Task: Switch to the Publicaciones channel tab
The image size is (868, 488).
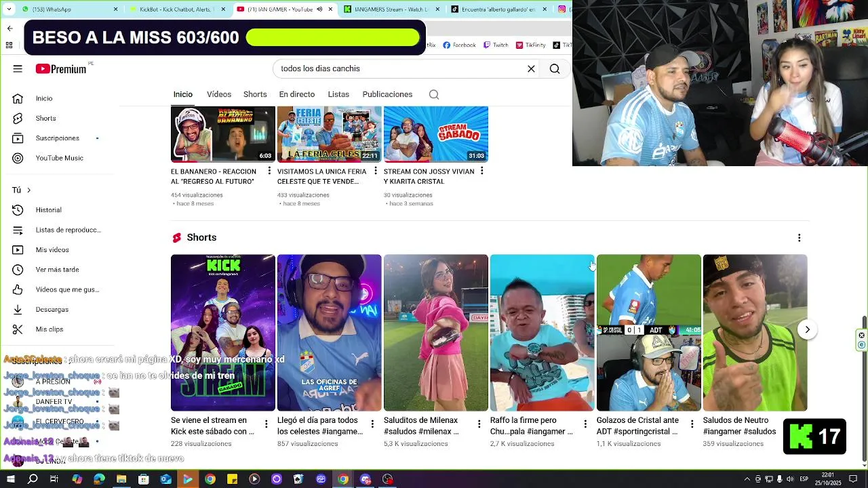Action: (x=387, y=94)
